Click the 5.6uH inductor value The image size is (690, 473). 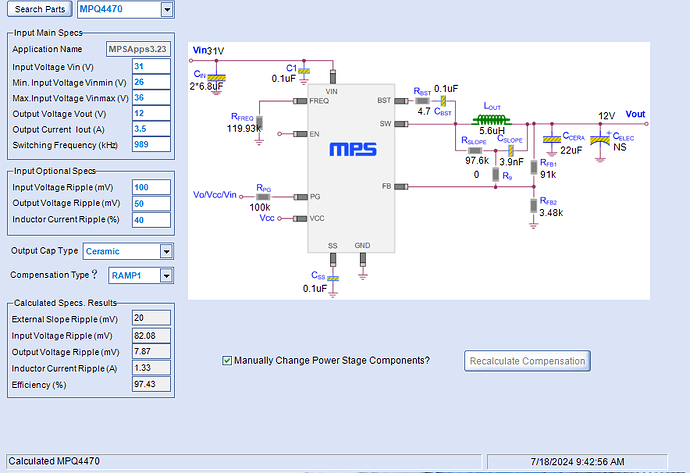(492, 131)
